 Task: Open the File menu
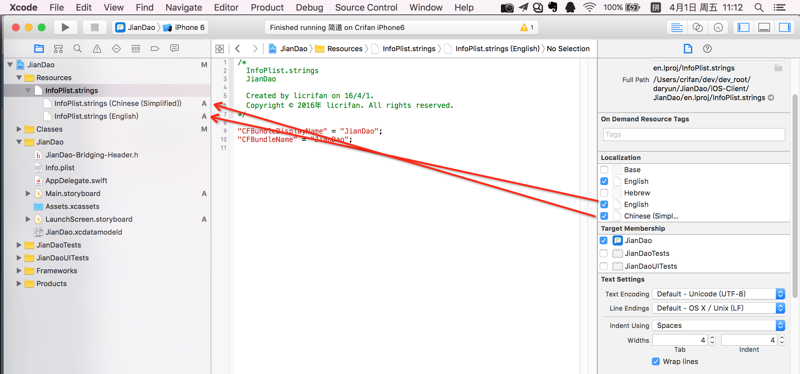click(x=57, y=8)
